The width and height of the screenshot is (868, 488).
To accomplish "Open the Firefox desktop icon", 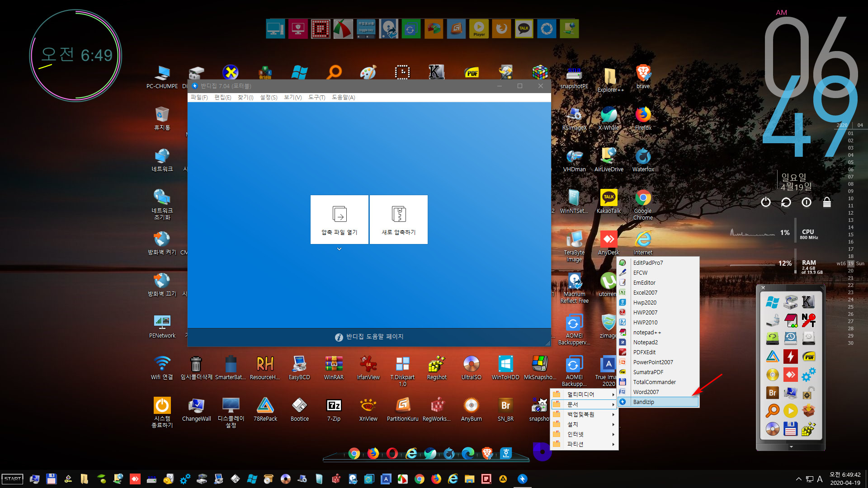I will tap(643, 118).
